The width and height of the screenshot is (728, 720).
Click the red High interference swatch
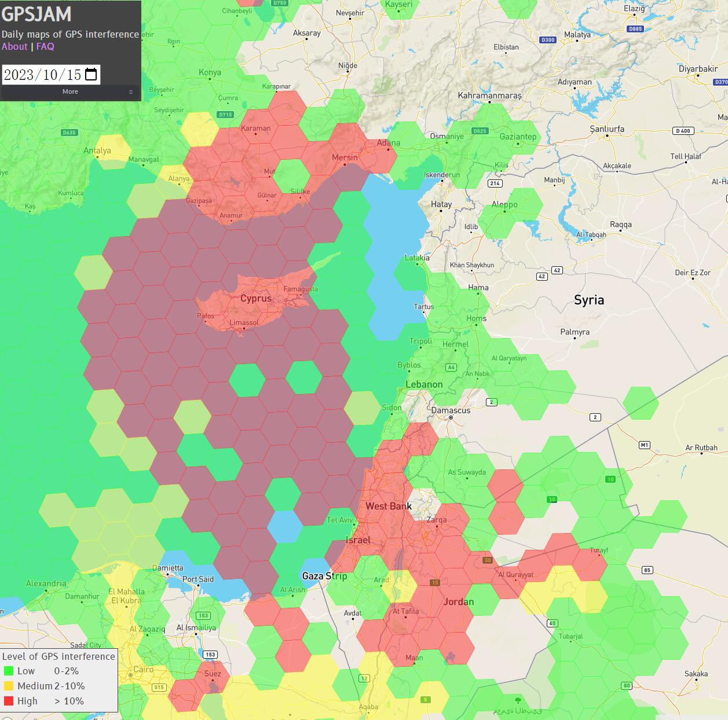click(9, 701)
